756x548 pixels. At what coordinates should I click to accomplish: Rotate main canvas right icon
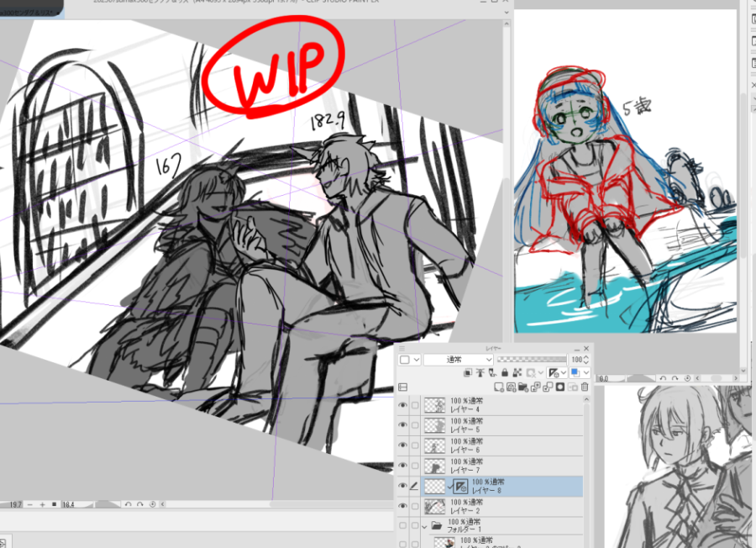click(x=139, y=504)
